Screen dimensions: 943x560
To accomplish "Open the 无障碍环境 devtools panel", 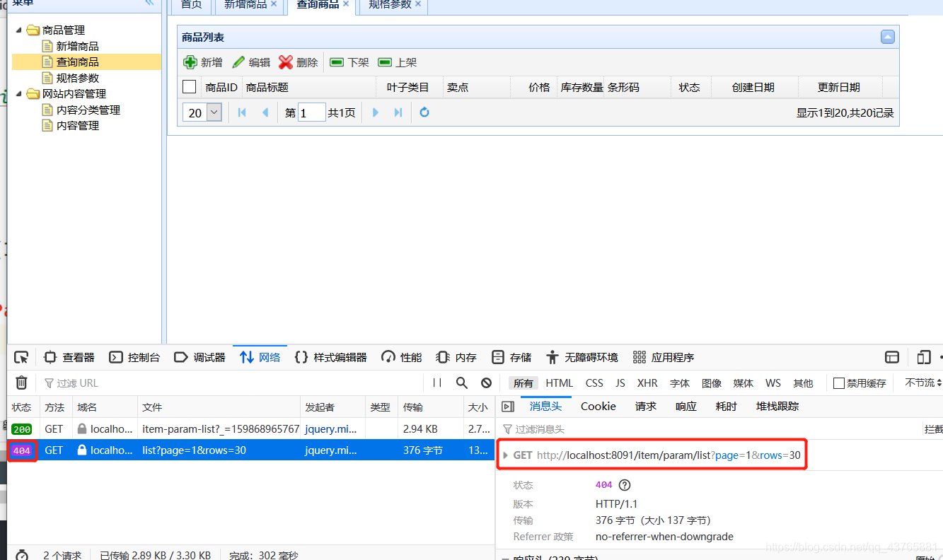I will (x=583, y=357).
